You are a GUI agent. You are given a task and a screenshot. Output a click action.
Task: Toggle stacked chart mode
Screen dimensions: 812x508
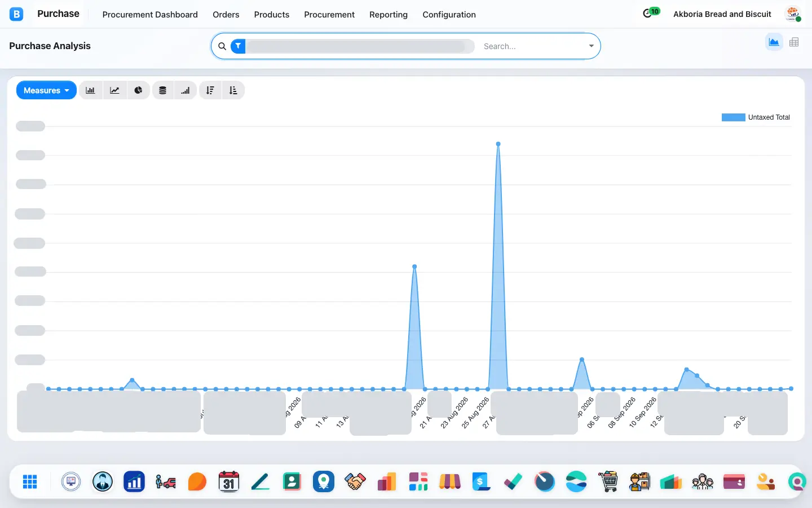[162, 90]
